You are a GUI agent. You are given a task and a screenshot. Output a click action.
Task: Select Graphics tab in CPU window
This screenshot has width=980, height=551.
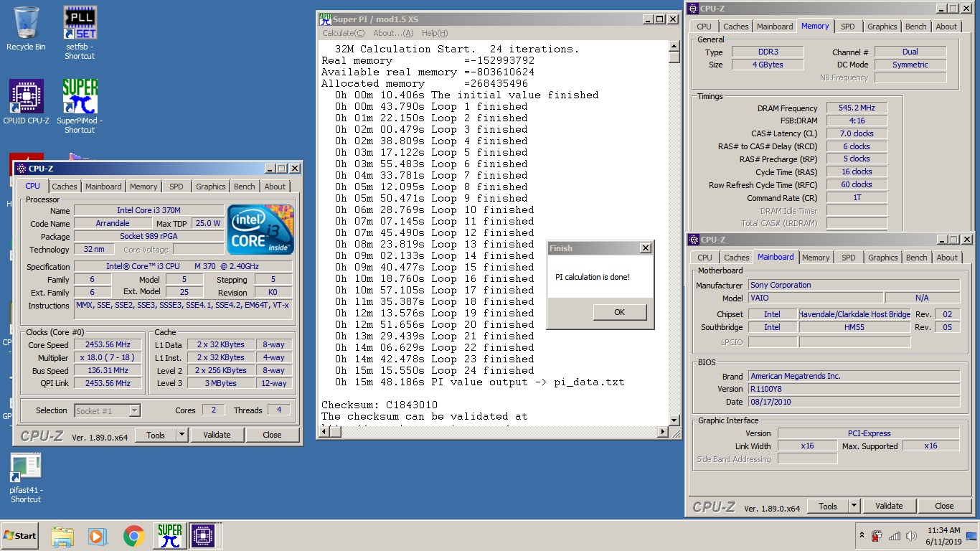pyautogui.click(x=211, y=187)
